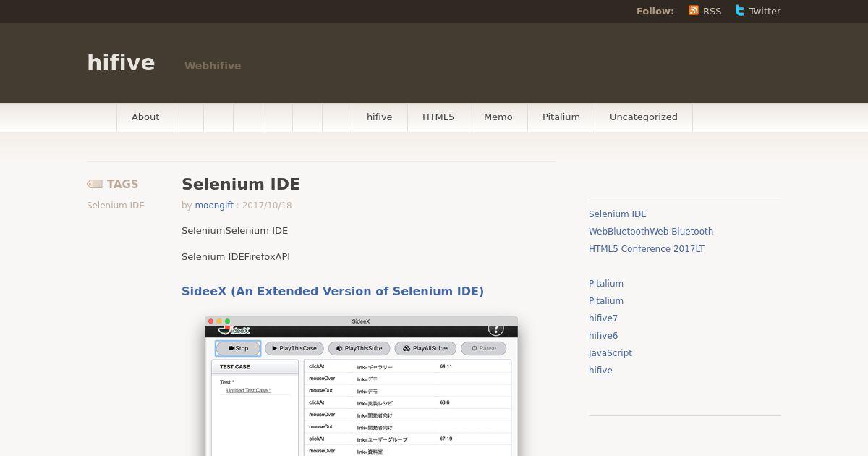Click the Pause button in SideeX screenshot

(x=483, y=348)
